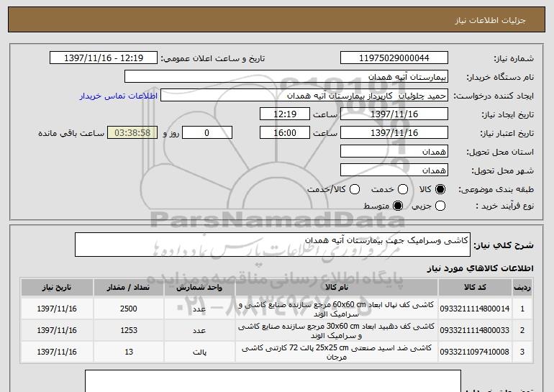Click the ردیف column header
Image resolution: width=554 pixels, height=392 pixels.
pyautogui.click(x=522, y=288)
